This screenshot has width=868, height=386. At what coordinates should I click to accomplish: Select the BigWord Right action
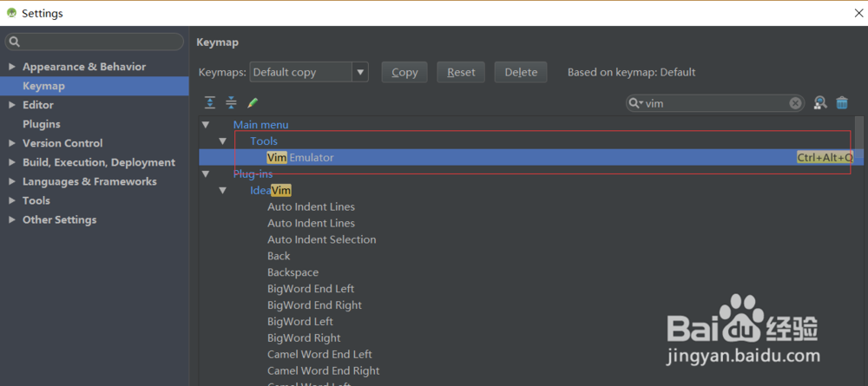point(304,338)
